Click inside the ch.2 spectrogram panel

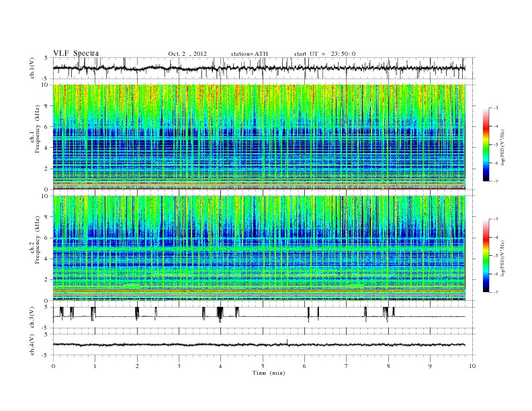click(x=259, y=248)
